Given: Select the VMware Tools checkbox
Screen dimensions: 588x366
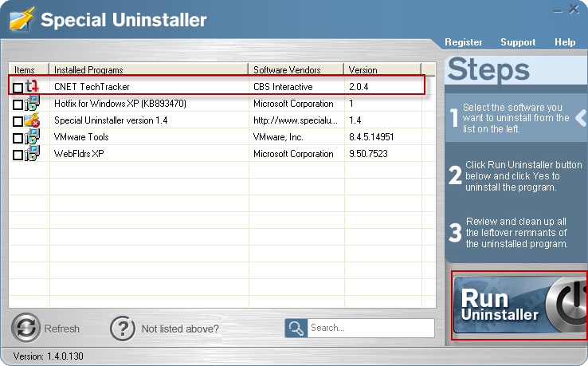Looking at the screenshot, I should pos(18,138).
